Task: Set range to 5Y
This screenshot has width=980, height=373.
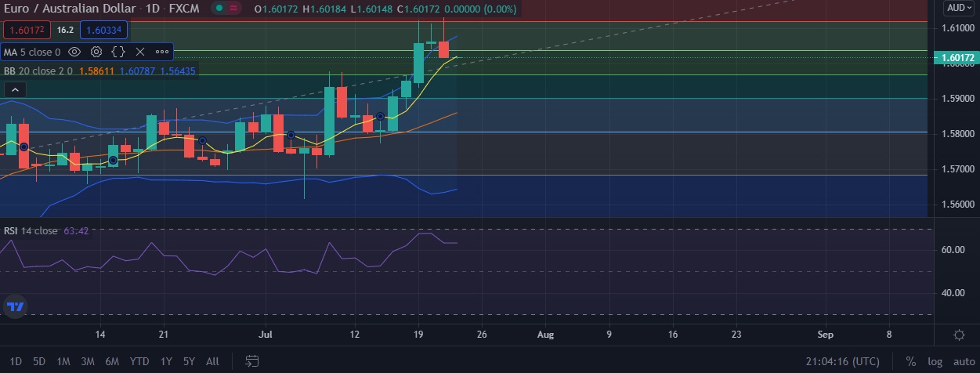Action: 189,361
